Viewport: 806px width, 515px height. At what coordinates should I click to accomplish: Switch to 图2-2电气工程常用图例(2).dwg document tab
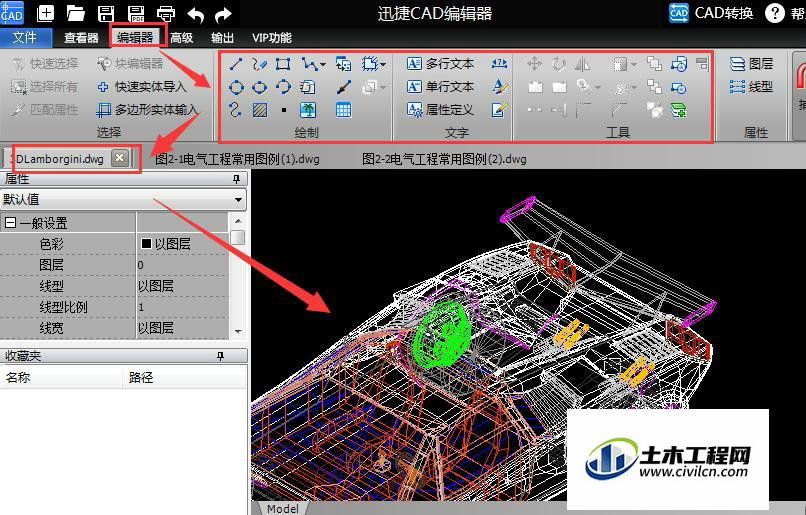[x=444, y=159]
